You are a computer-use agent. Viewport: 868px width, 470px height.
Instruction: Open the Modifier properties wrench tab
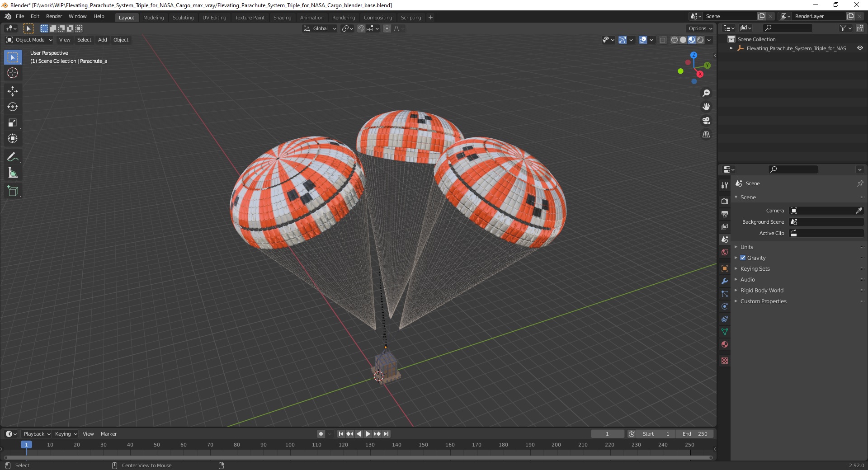click(725, 281)
